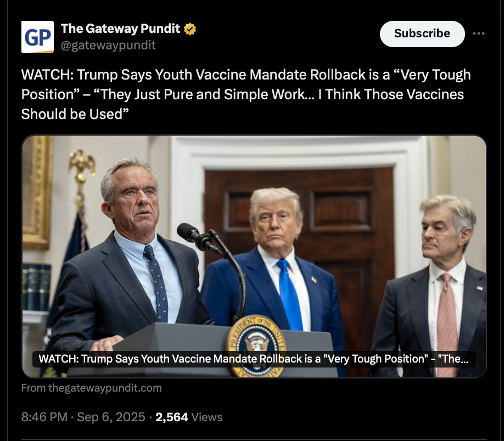This screenshot has width=504, height=441.
Task: Click the Subscribe button
Action: point(422,33)
